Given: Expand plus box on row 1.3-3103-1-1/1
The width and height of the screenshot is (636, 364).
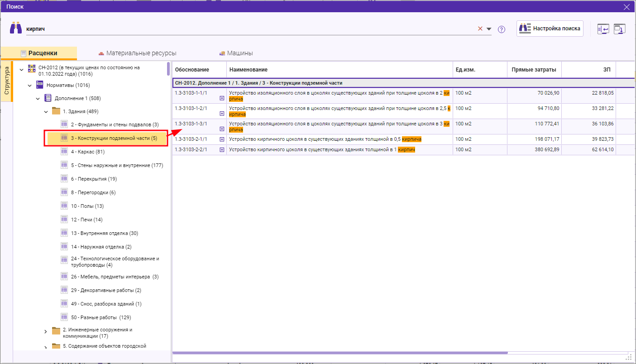Looking at the screenshot, I should (222, 98).
